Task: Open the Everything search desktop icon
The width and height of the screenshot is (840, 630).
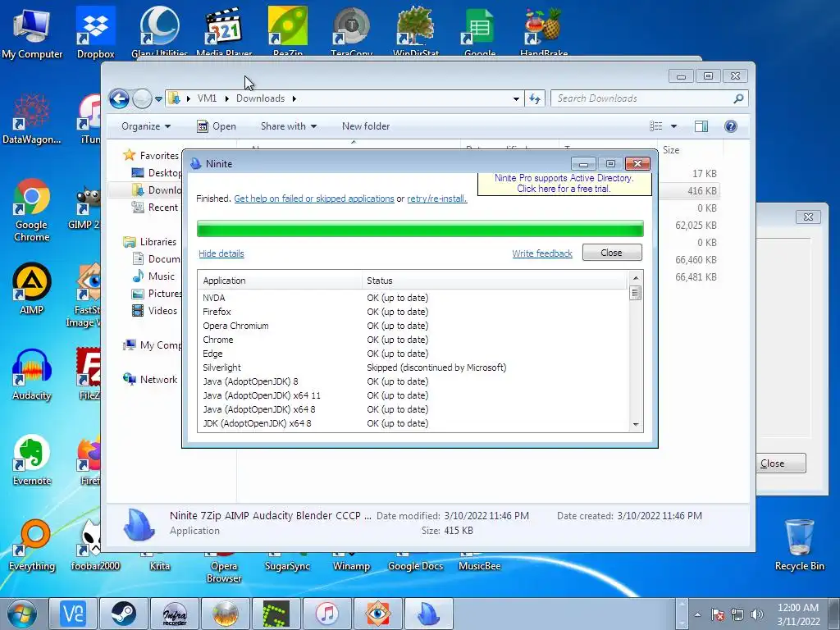Action: tap(32, 546)
